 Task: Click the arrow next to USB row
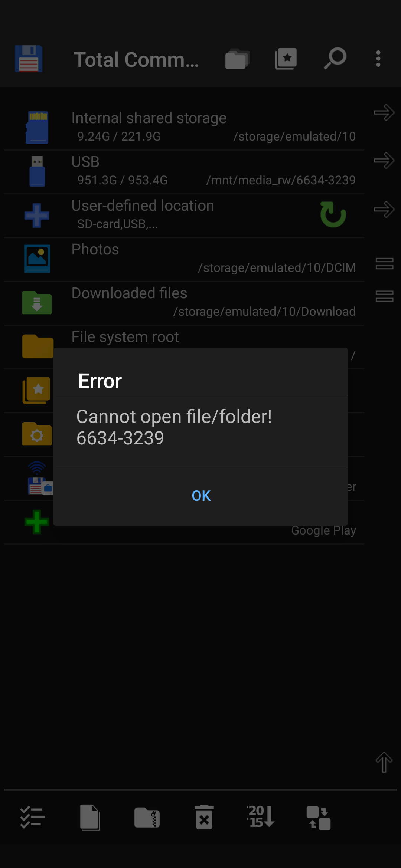384,161
